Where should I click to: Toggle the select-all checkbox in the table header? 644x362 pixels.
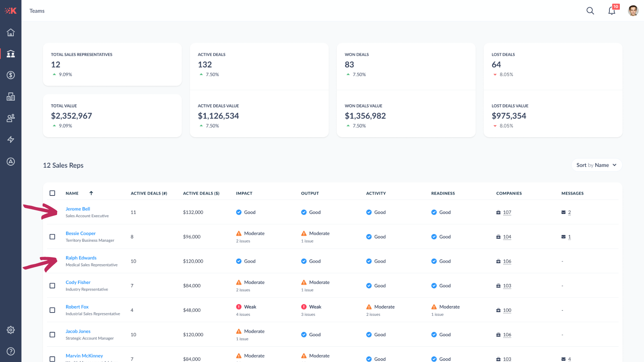(52, 193)
